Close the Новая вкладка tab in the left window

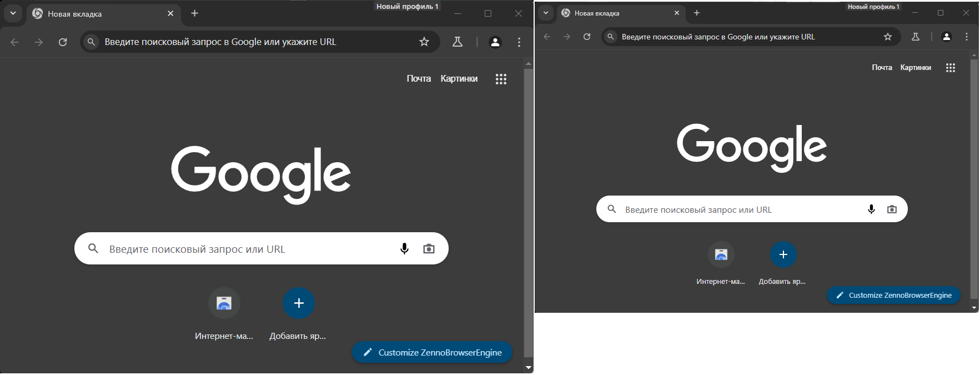tap(170, 13)
